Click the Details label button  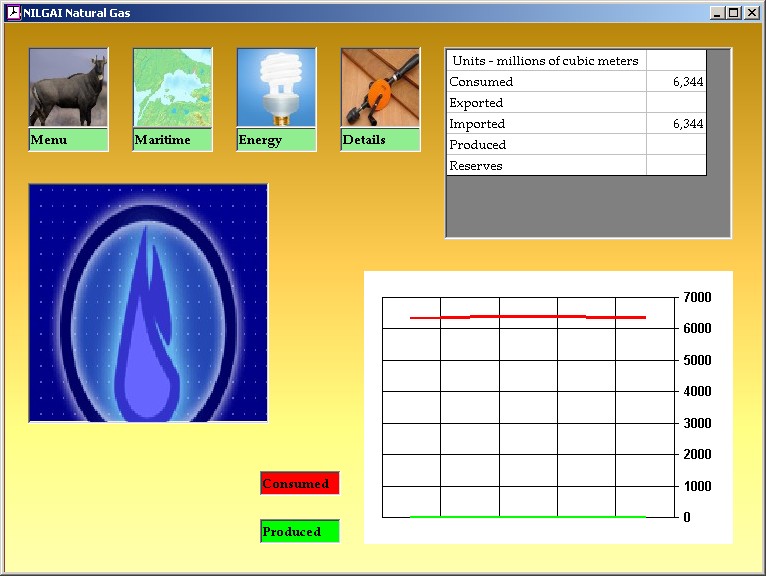point(380,140)
